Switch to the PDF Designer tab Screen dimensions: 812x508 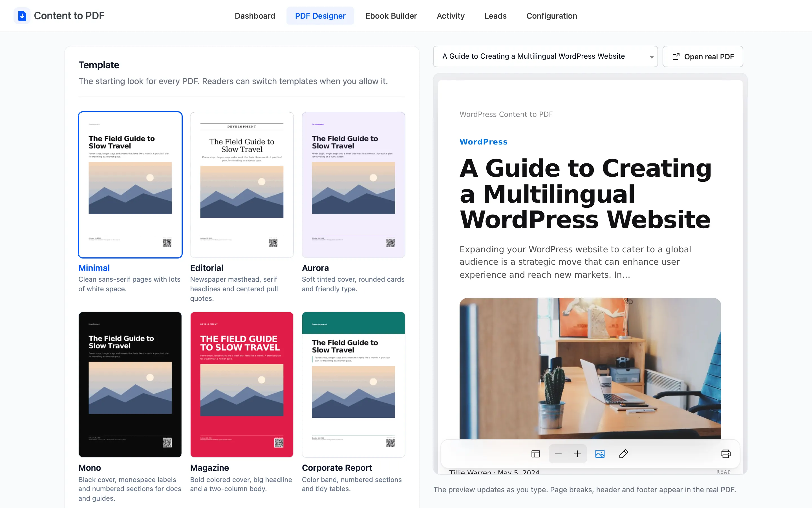point(320,16)
